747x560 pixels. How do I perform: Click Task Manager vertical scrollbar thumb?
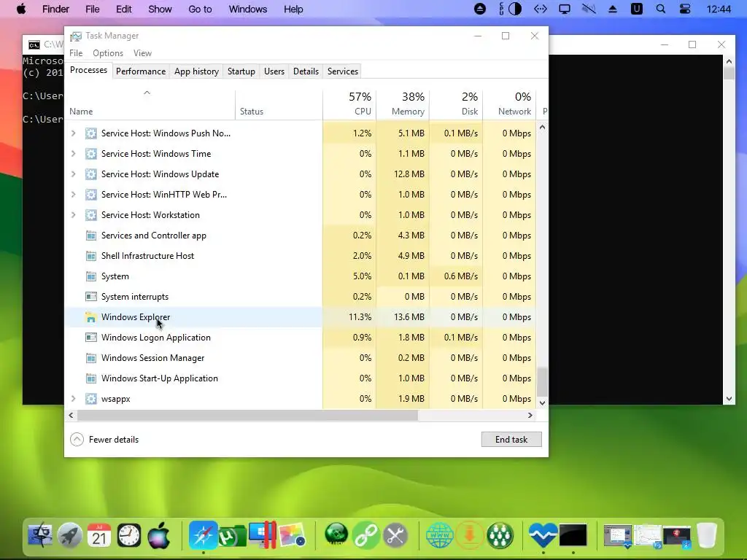coord(542,381)
